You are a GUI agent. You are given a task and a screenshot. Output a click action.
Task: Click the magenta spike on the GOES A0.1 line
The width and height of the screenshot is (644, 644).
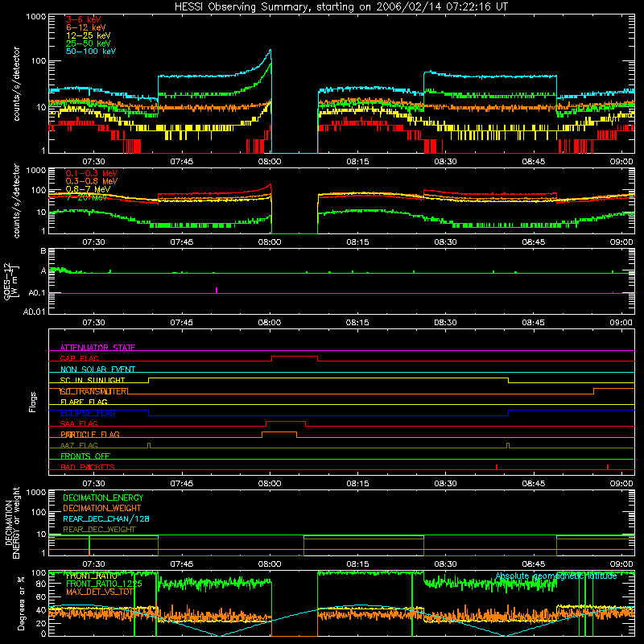[217, 290]
